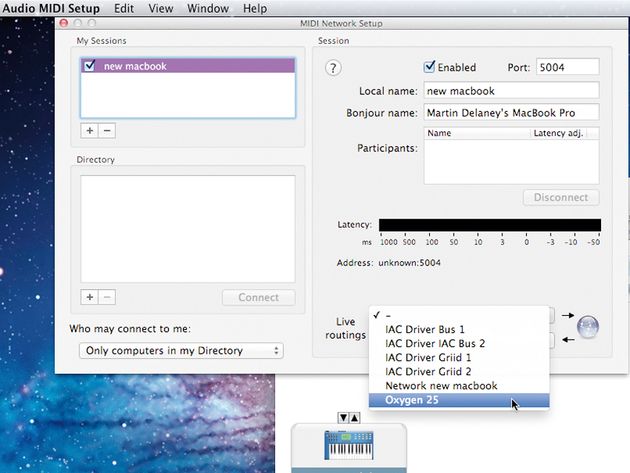This screenshot has width=630, height=473.
Task: Click the black Latency meter bar
Action: click(490, 225)
